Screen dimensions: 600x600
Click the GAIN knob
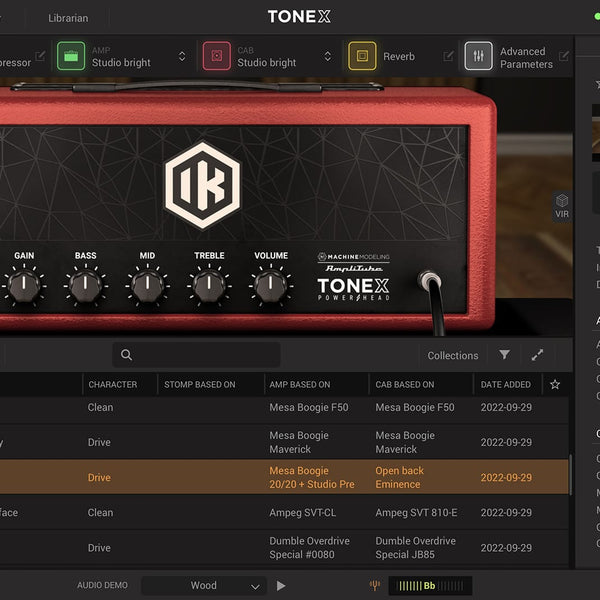point(24,285)
